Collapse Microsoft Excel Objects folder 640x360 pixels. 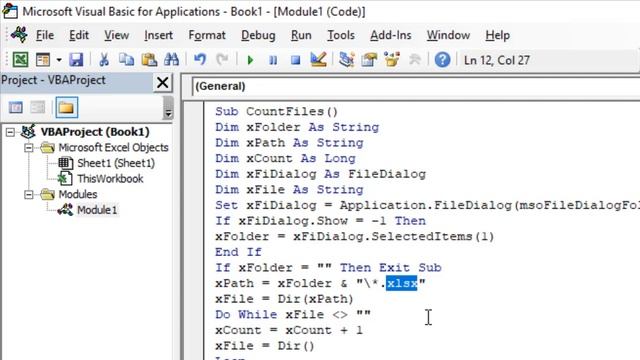(x=29, y=147)
